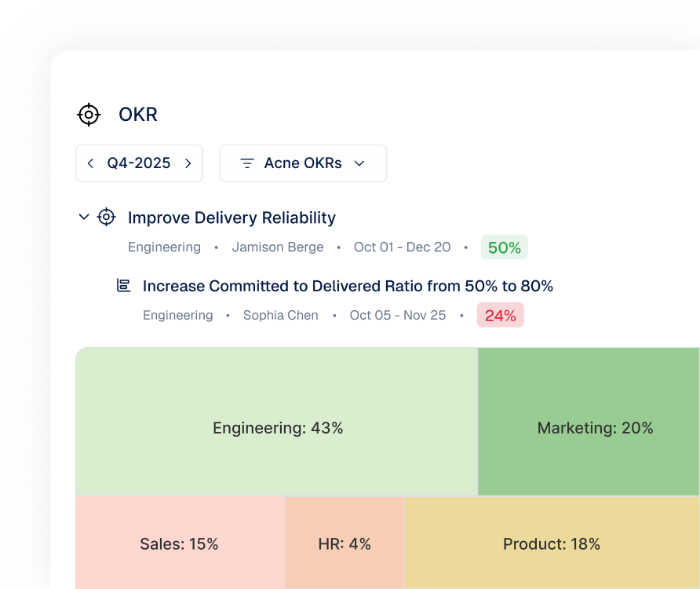Click the OKR target icon in header
The width and height of the screenshot is (700, 589).
pos(89,115)
